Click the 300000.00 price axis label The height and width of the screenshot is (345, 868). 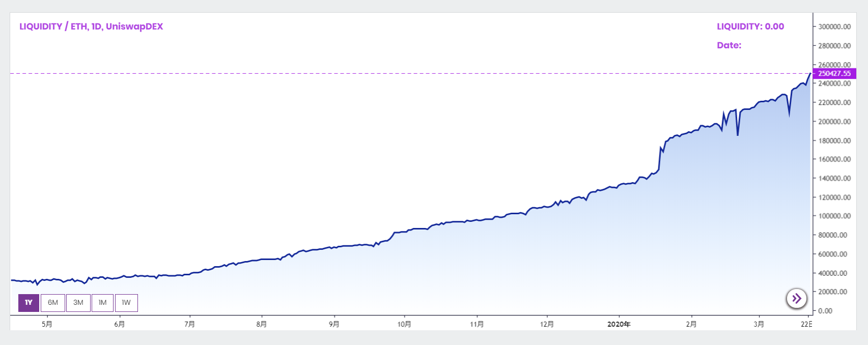(x=834, y=27)
